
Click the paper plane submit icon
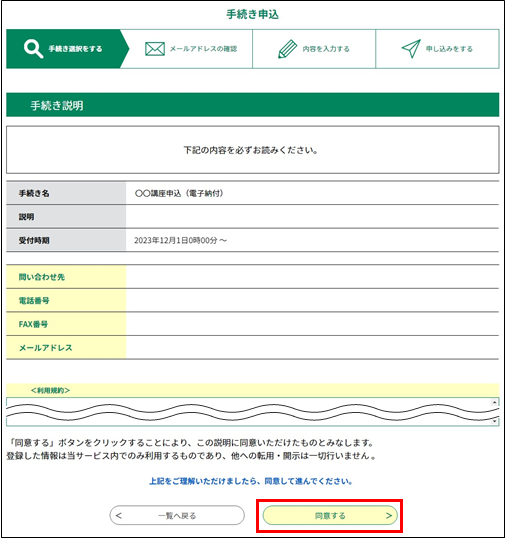tap(411, 48)
